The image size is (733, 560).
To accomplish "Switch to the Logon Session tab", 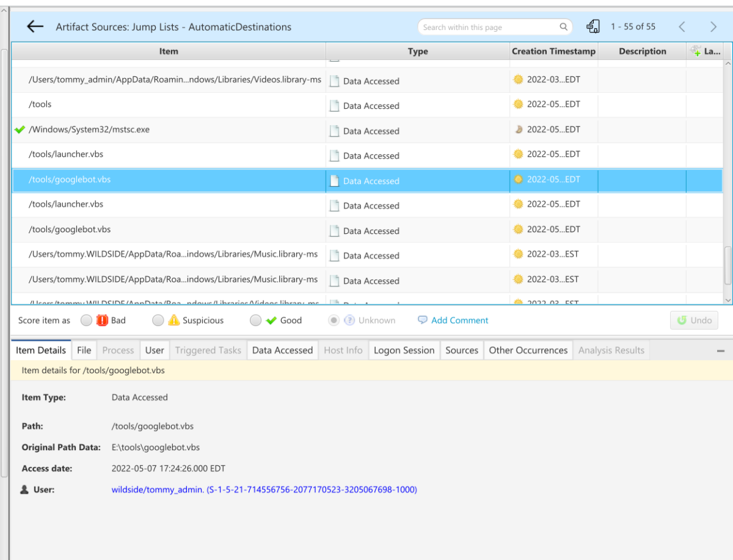I will coord(404,350).
